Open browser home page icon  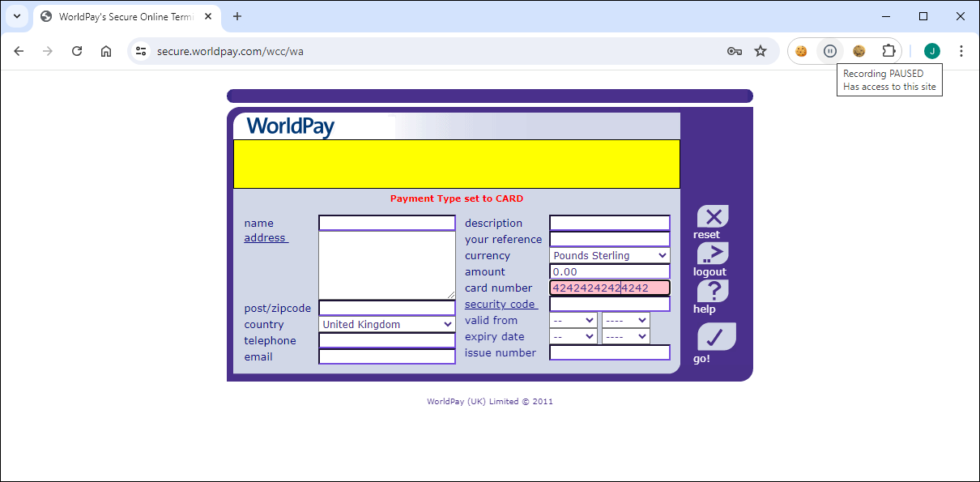pos(106,51)
